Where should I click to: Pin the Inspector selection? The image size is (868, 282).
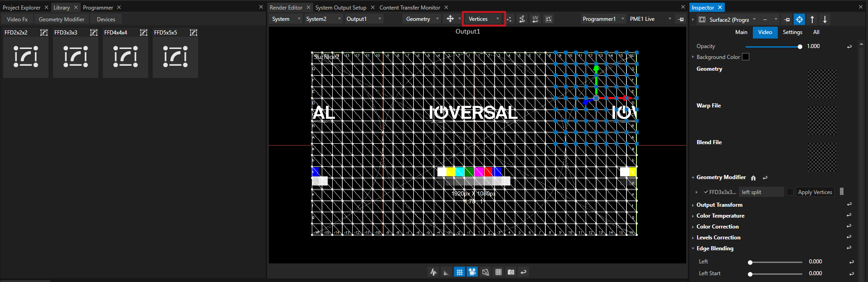click(787, 19)
